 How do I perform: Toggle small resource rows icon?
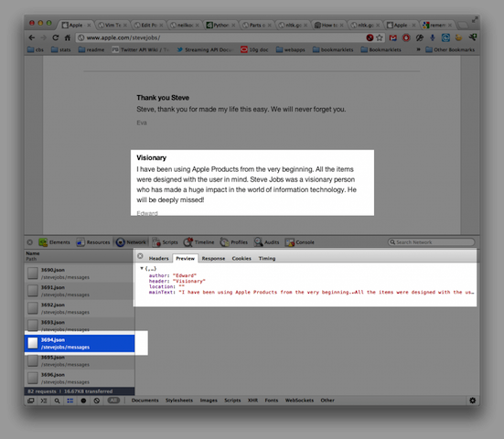click(70, 401)
